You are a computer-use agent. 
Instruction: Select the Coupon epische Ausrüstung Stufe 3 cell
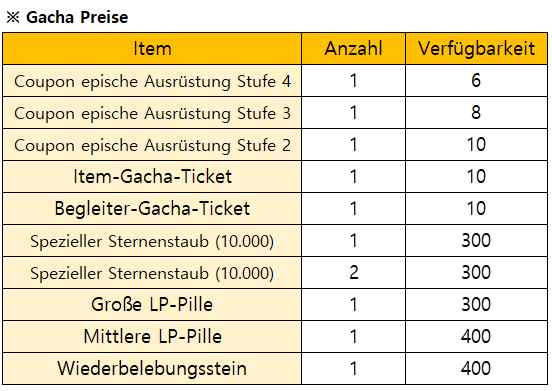point(152,113)
